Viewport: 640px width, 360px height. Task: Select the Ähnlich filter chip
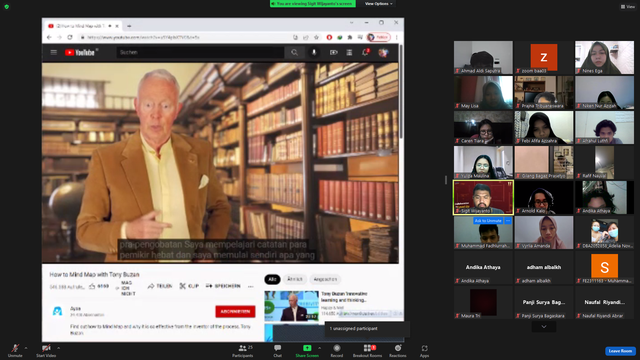pos(295,279)
